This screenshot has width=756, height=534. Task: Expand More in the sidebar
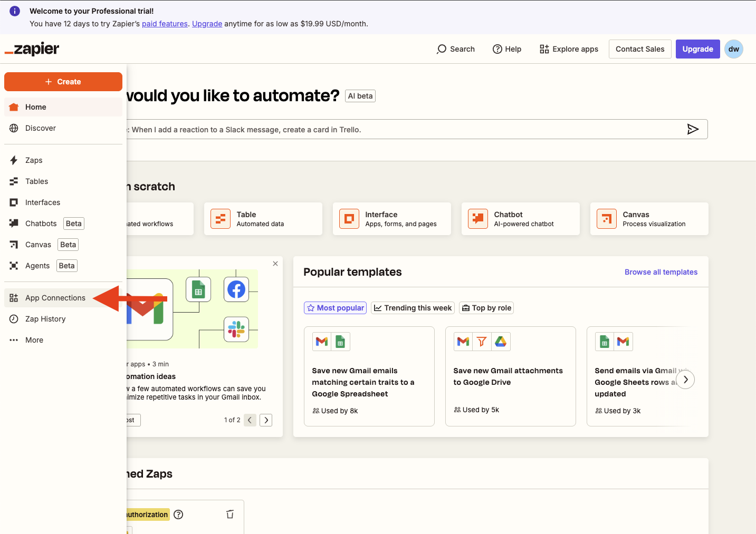tap(63, 340)
